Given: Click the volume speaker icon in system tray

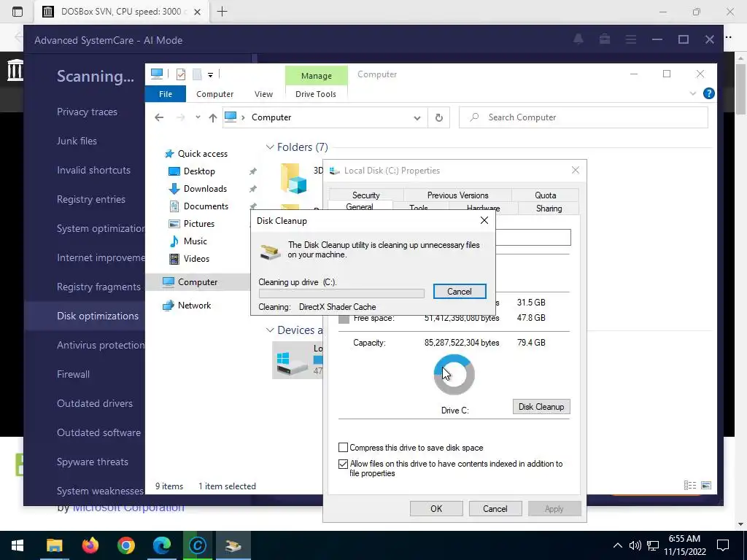Looking at the screenshot, I should click(x=635, y=545).
